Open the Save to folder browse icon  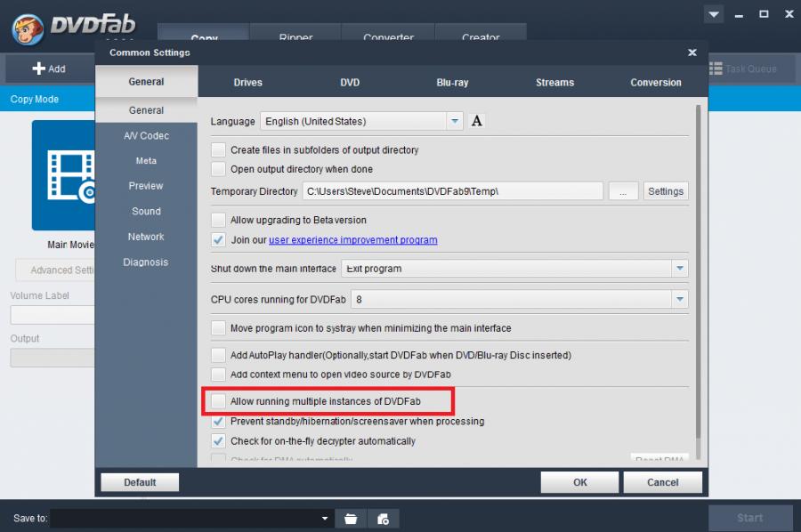351,519
